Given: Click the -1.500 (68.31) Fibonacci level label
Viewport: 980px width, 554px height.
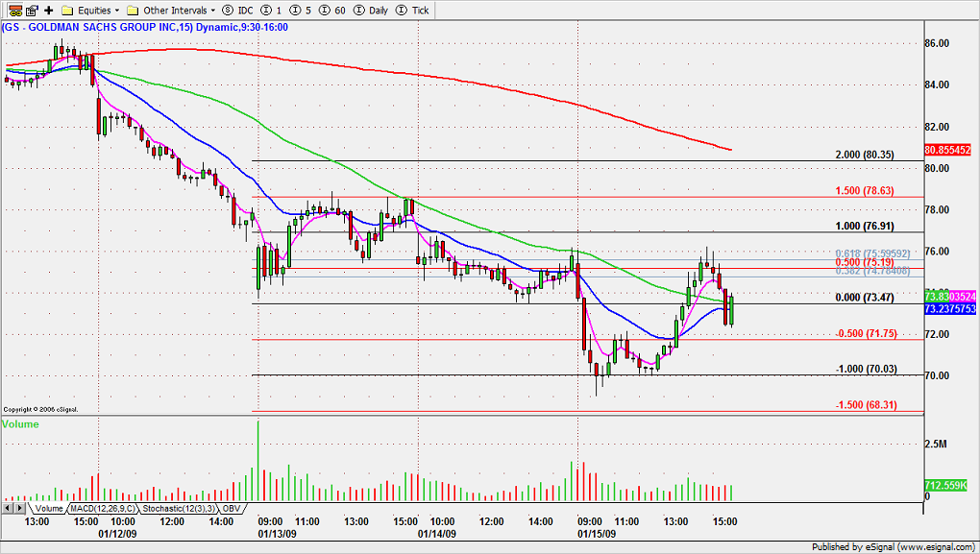Looking at the screenshot, I should click(x=867, y=405).
